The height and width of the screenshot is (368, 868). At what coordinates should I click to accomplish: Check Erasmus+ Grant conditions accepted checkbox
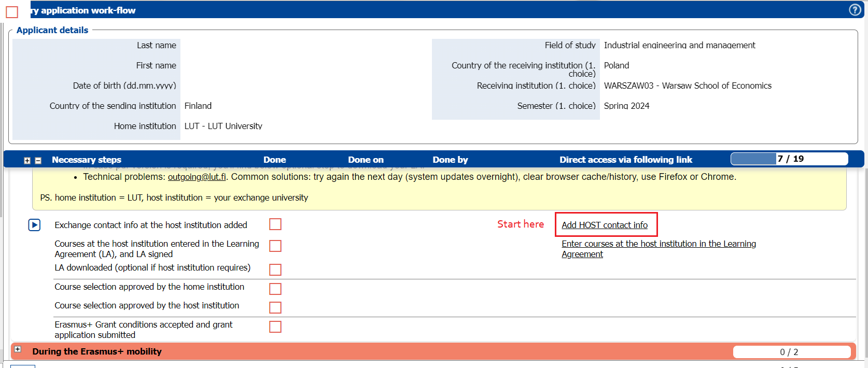point(275,327)
